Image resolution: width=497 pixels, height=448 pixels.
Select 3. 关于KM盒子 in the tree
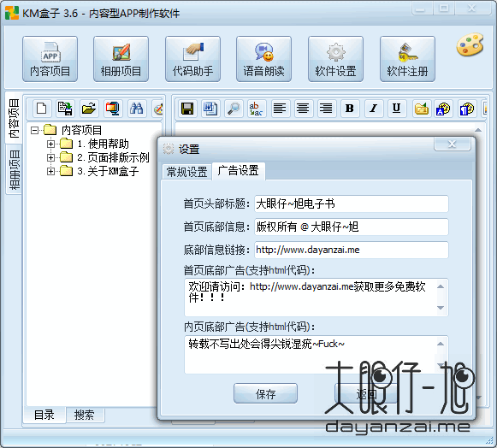coord(108,171)
